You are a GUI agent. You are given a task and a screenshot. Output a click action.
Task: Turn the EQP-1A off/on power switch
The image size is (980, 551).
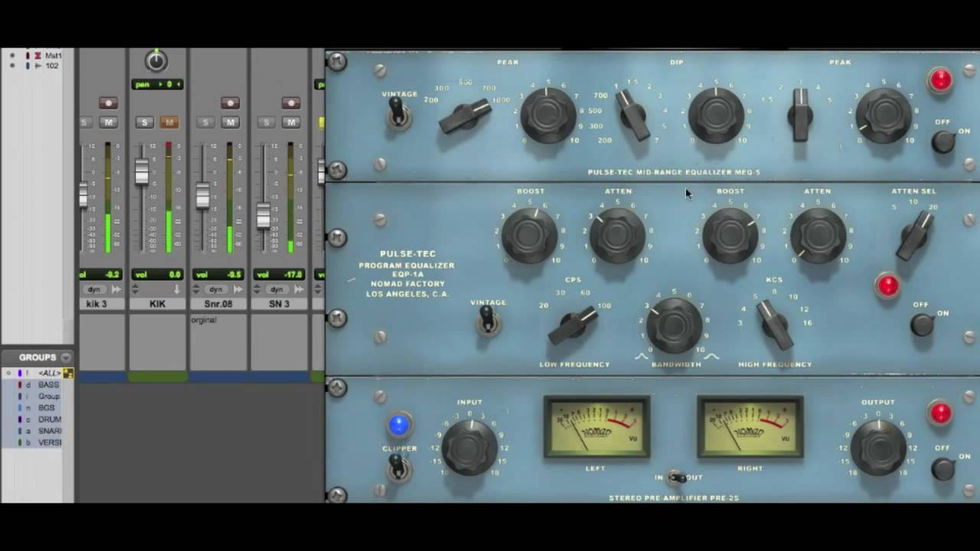923,324
